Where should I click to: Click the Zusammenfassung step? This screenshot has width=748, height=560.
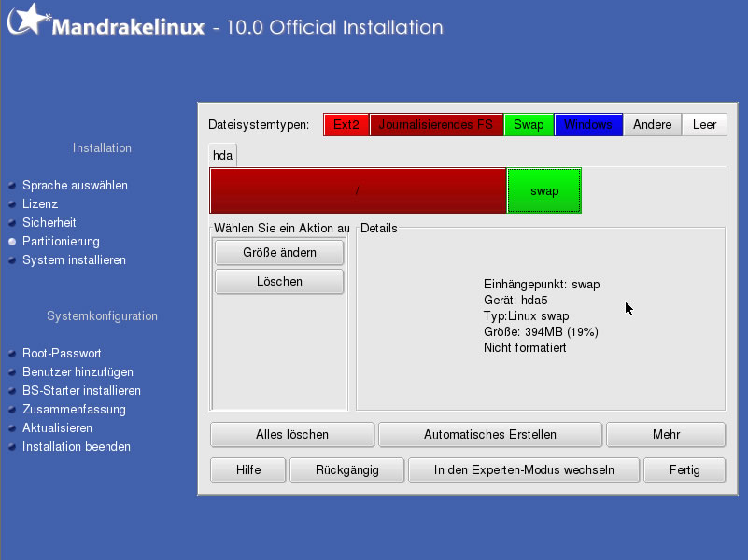tap(74, 410)
